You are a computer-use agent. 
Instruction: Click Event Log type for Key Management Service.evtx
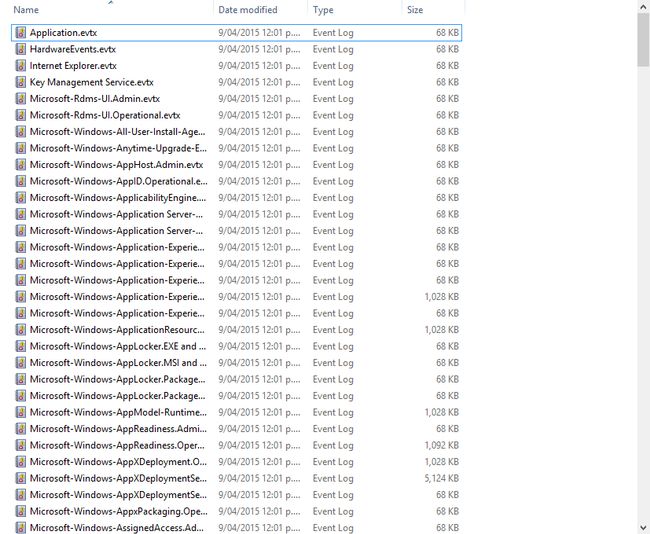point(333,82)
